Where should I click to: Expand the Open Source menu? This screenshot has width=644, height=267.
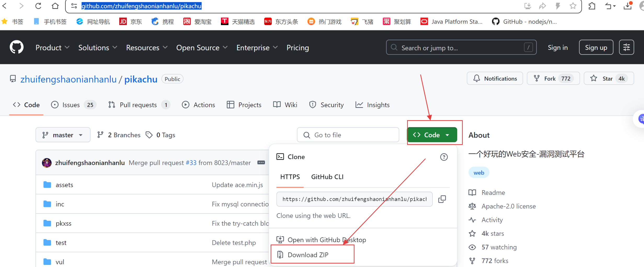(202, 48)
